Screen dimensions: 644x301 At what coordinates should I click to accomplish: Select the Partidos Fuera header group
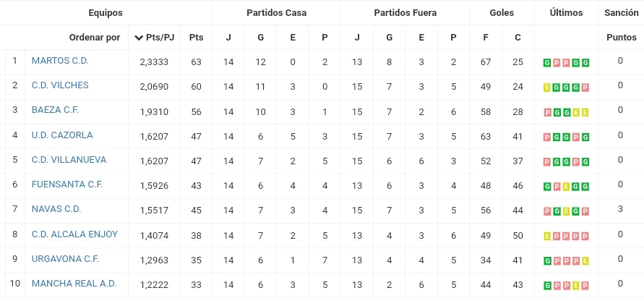tap(405, 13)
